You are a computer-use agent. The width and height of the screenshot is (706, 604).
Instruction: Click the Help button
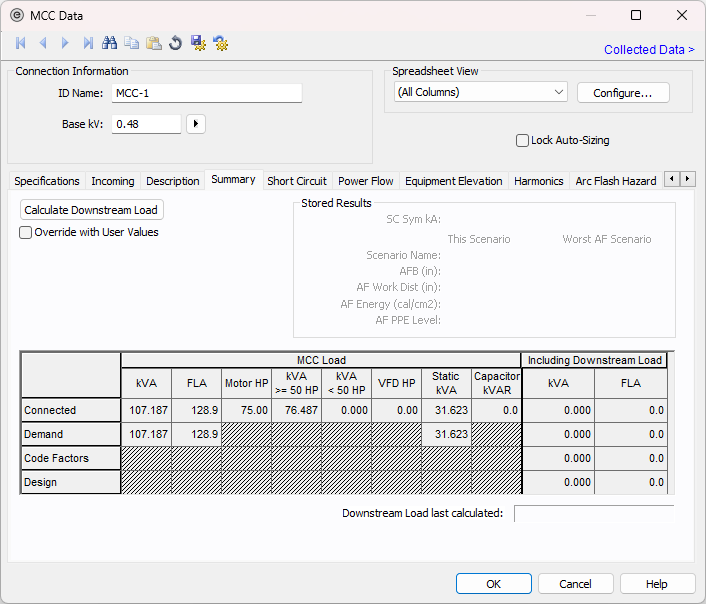[x=657, y=584]
